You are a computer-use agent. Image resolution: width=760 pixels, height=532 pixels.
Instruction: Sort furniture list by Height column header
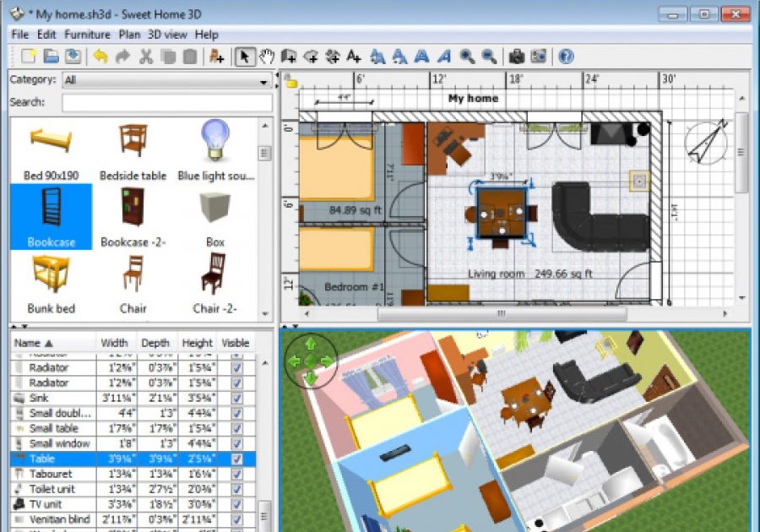pos(198,343)
